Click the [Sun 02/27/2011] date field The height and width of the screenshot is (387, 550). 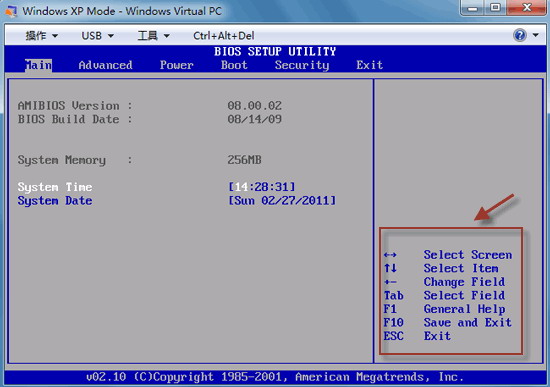[x=282, y=201]
